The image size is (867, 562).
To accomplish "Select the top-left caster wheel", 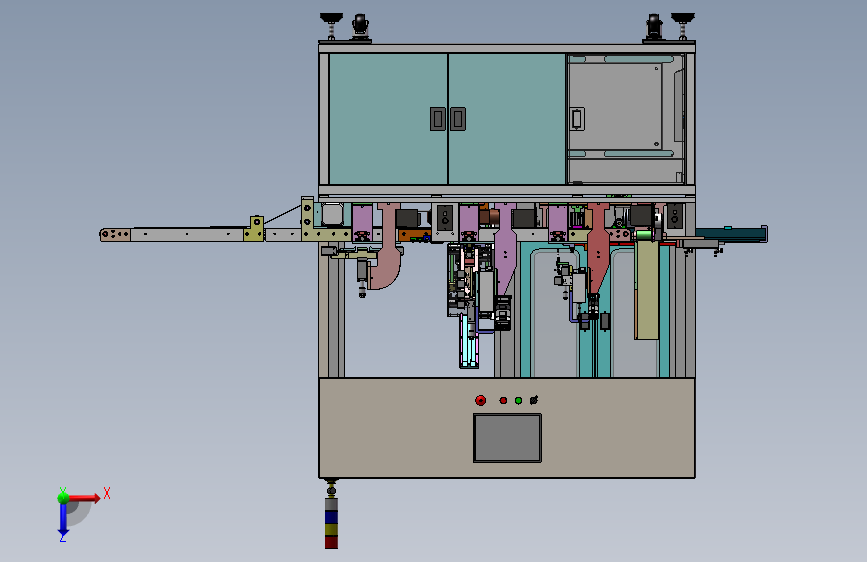I will [361, 27].
